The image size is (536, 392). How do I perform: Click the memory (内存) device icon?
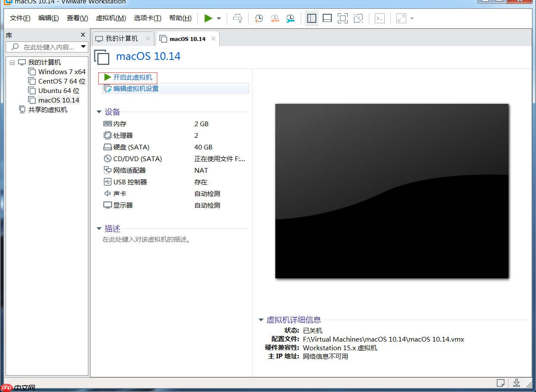pos(107,124)
